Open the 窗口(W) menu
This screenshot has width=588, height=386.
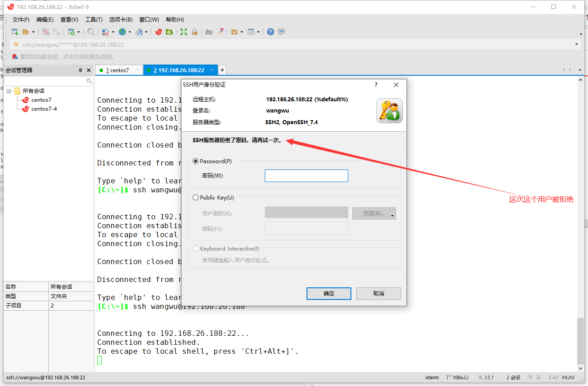pyautogui.click(x=149, y=20)
